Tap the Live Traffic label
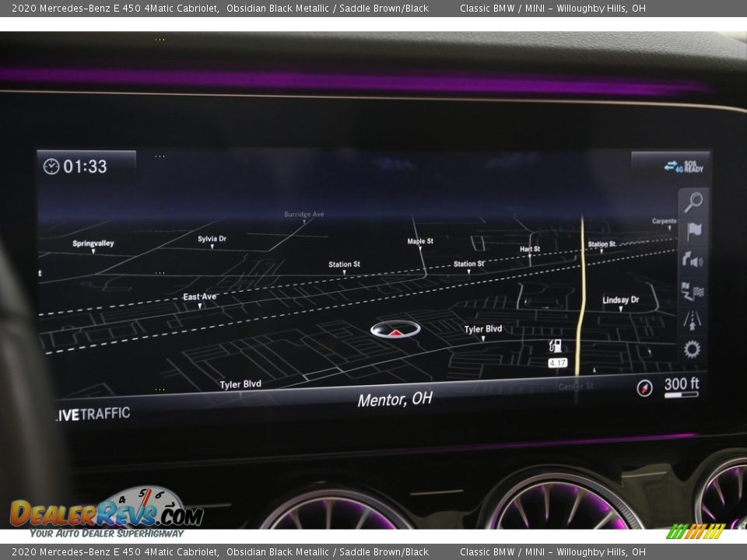Image resolution: width=747 pixels, height=560 pixels. 93,414
